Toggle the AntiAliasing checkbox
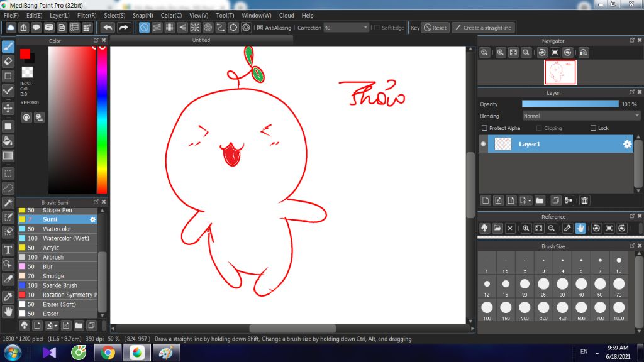The image size is (644, 362). 260,28
